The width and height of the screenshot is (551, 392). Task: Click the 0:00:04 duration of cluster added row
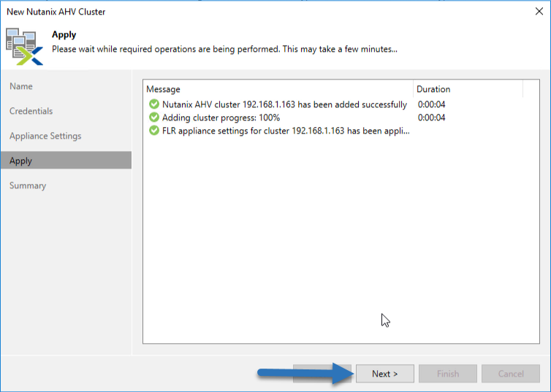432,104
